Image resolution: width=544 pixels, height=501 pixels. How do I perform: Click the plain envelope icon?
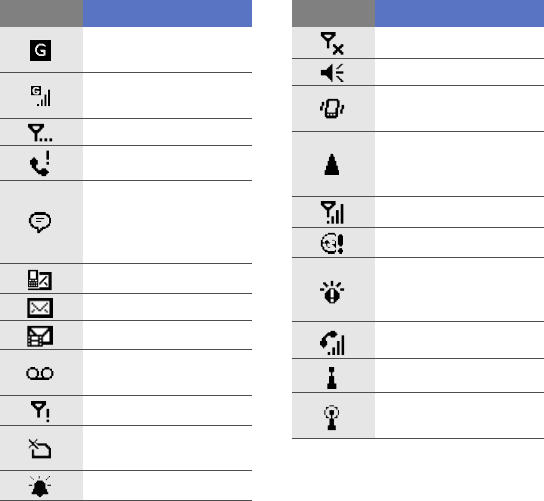(x=40, y=308)
